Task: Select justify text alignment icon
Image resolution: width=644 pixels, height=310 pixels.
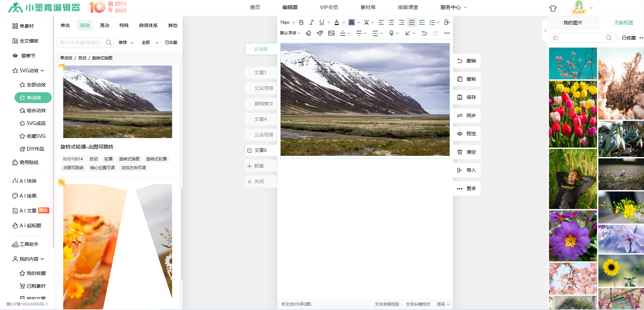Action: [411, 22]
